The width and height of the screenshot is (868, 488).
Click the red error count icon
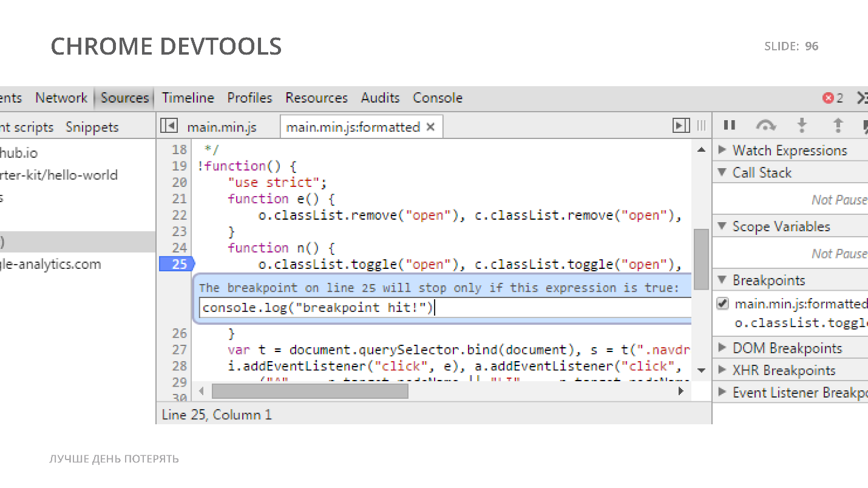click(828, 98)
